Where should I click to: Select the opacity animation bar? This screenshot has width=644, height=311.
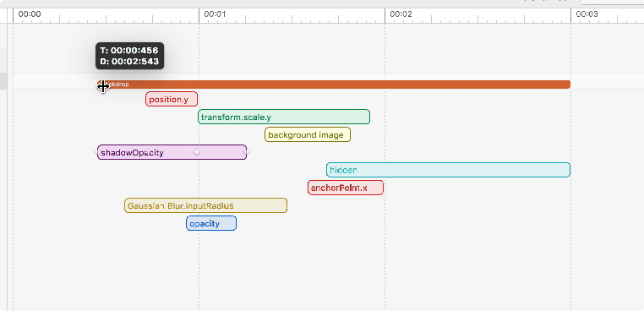211,223
